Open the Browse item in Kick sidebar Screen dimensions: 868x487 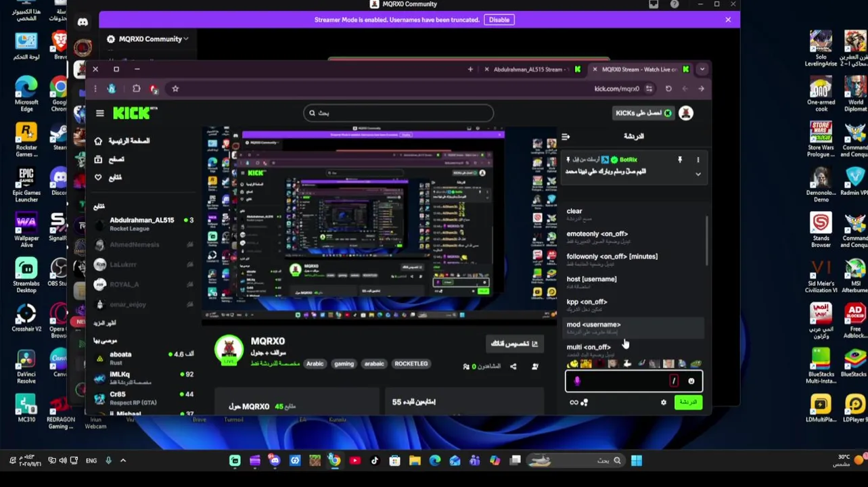(109, 159)
